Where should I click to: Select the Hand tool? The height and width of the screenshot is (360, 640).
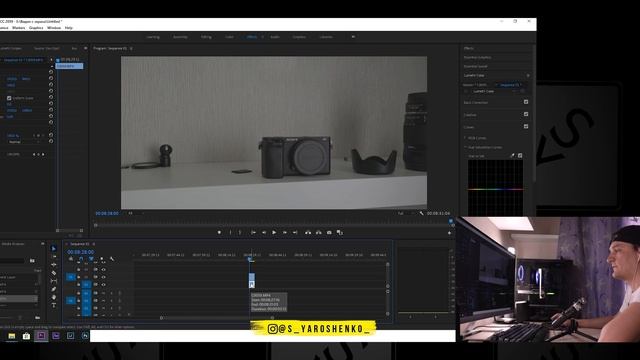coord(53,297)
